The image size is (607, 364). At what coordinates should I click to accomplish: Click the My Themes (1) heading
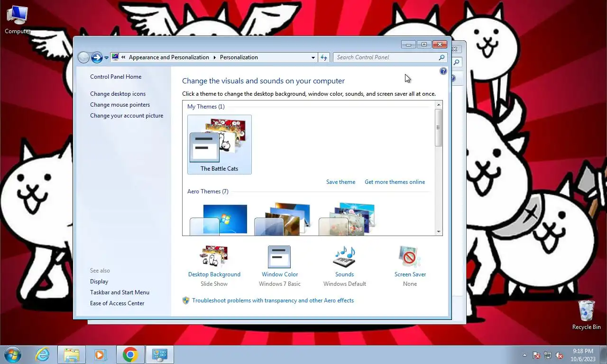coord(206,107)
